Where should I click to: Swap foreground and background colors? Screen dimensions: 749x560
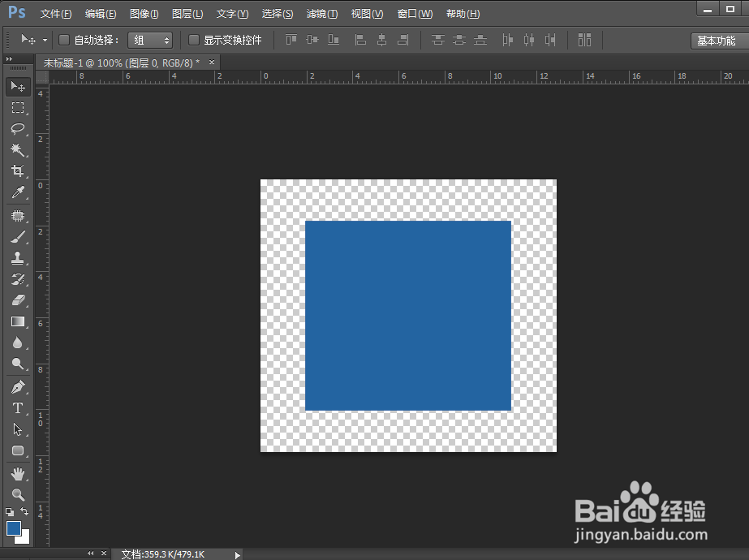pos(24,511)
